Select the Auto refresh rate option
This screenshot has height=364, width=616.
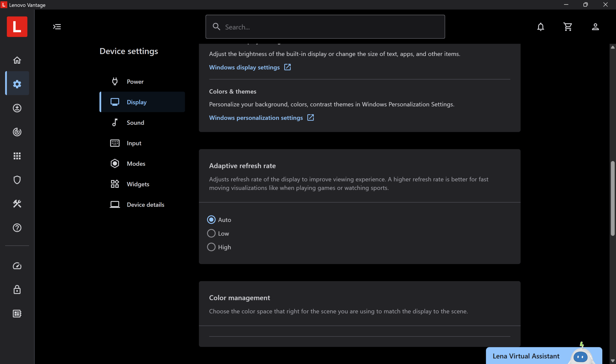click(211, 220)
